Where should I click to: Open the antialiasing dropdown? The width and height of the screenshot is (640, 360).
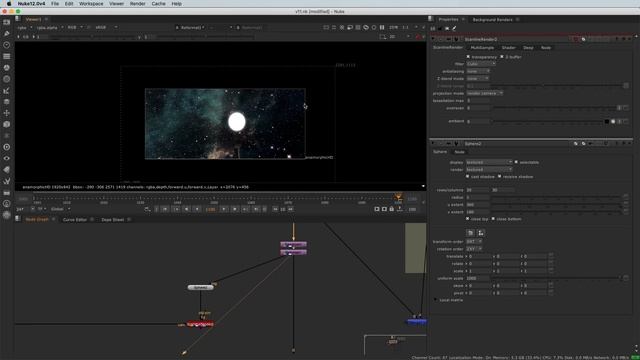pos(478,71)
